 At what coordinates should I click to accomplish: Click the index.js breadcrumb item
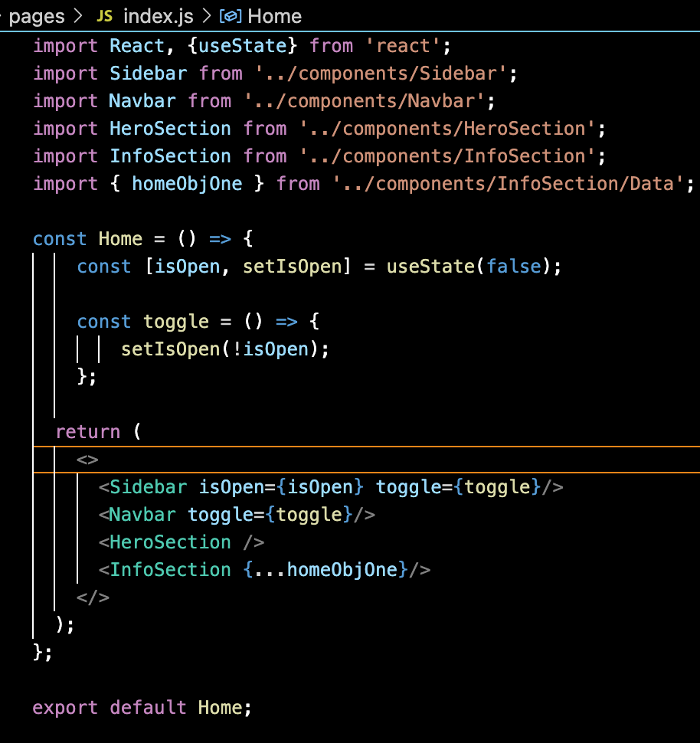(x=159, y=17)
